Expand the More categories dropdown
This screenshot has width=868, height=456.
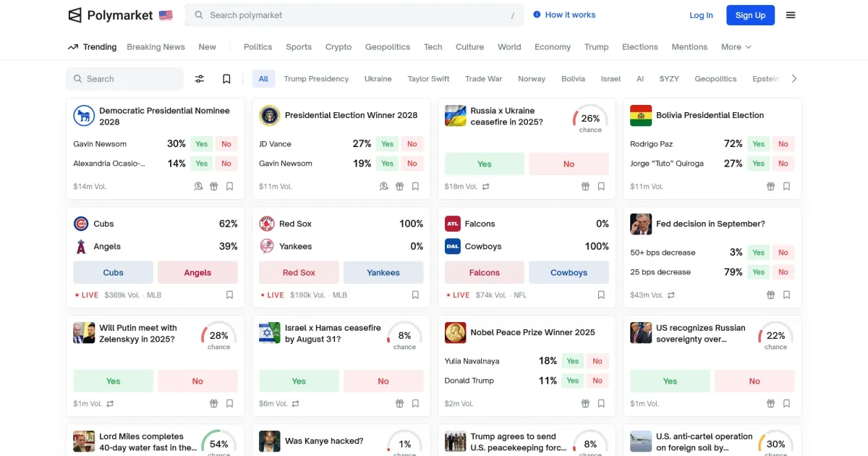tap(736, 47)
